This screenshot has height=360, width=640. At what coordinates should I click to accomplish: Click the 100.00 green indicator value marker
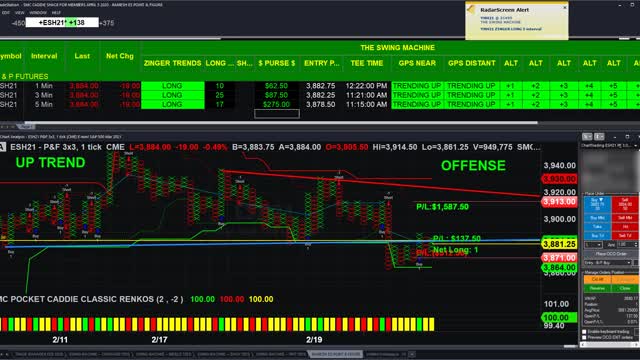click(559, 317)
